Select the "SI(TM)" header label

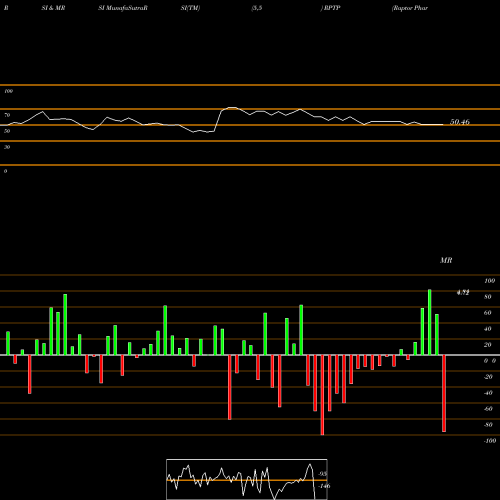pos(190,8)
